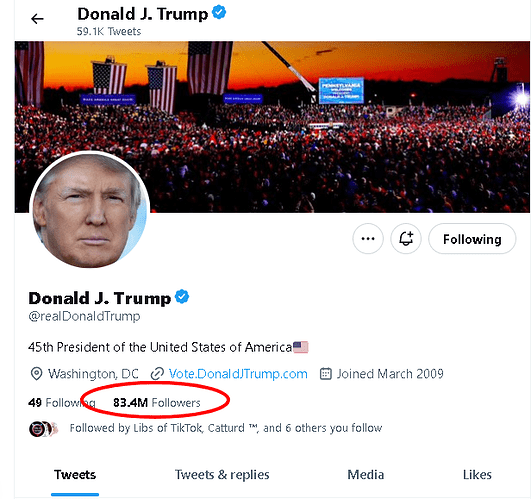Open the three-dot more options menu
Viewport: 531px width, 499px height.
pos(368,239)
